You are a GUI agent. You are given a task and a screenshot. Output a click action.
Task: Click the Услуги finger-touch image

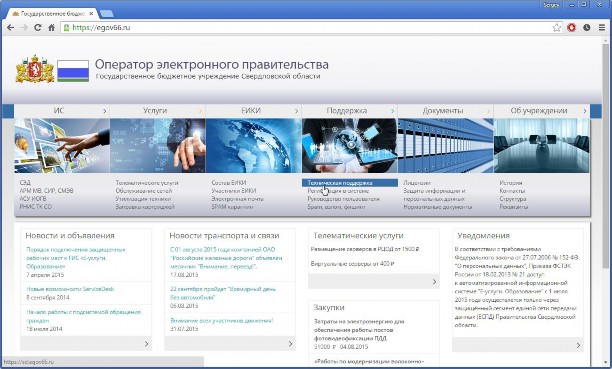coord(158,146)
